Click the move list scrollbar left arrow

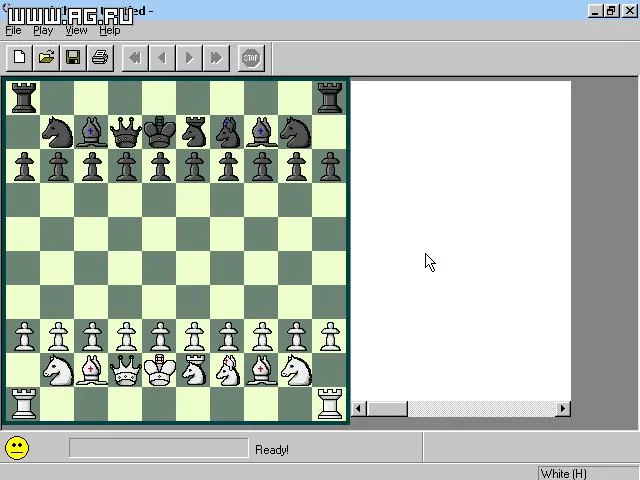[359, 409]
